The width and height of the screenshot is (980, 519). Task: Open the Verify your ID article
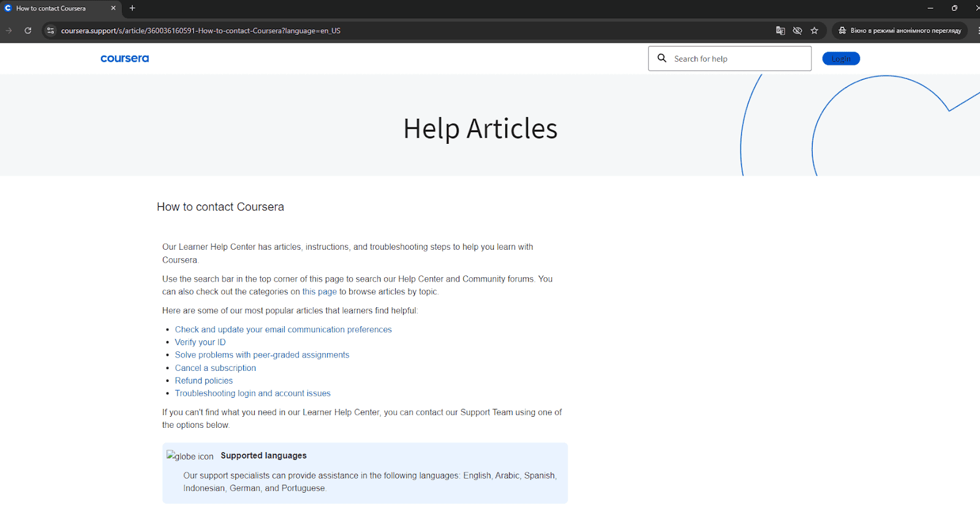(x=200, y=342)
